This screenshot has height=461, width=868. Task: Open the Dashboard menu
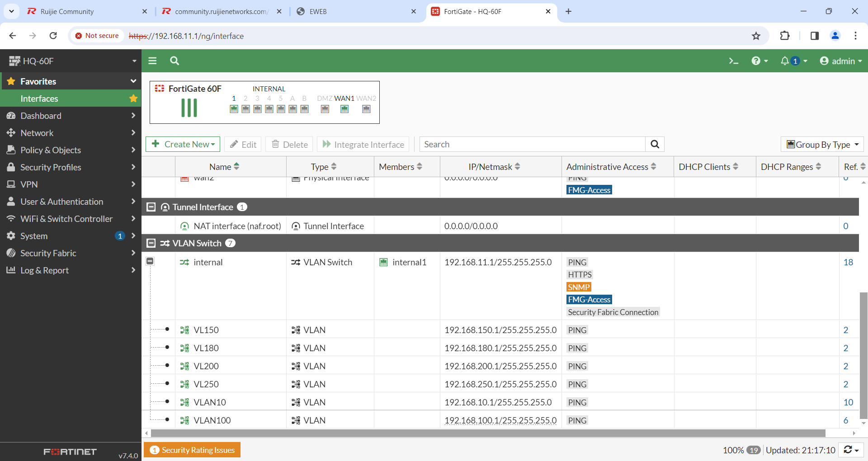[71, 116]
